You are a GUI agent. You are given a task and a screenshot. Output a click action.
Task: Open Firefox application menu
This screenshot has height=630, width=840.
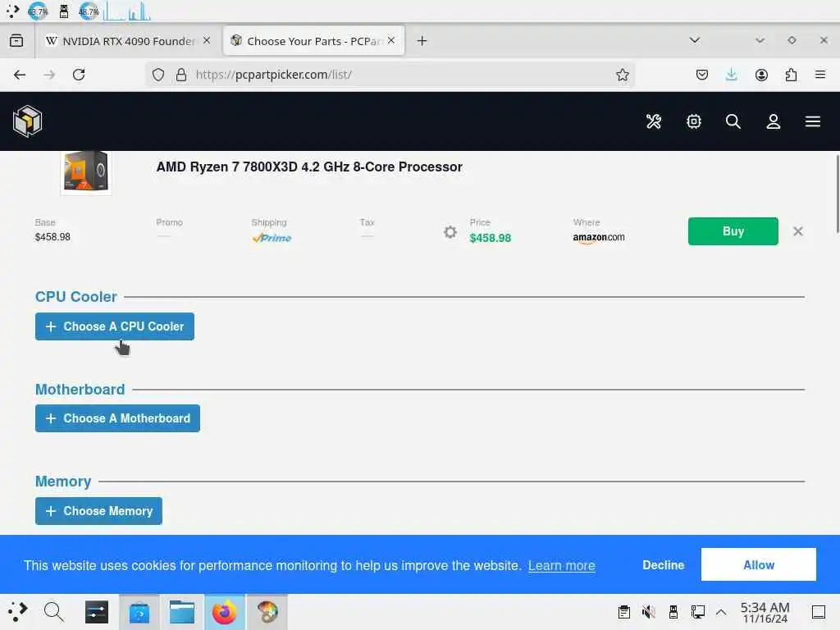pos(820,75)
